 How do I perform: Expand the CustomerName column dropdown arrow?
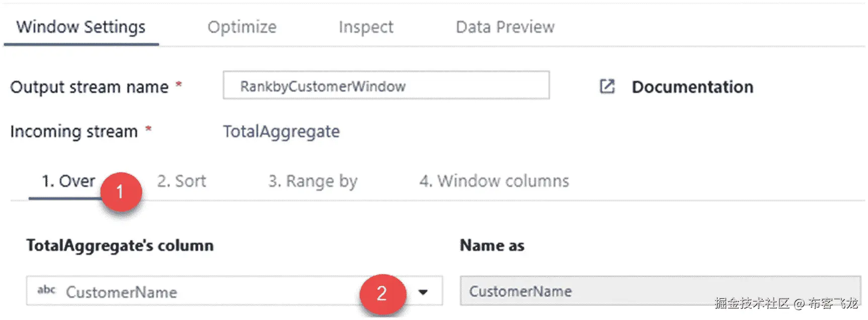pyautogui.click(x=423, y=292)
